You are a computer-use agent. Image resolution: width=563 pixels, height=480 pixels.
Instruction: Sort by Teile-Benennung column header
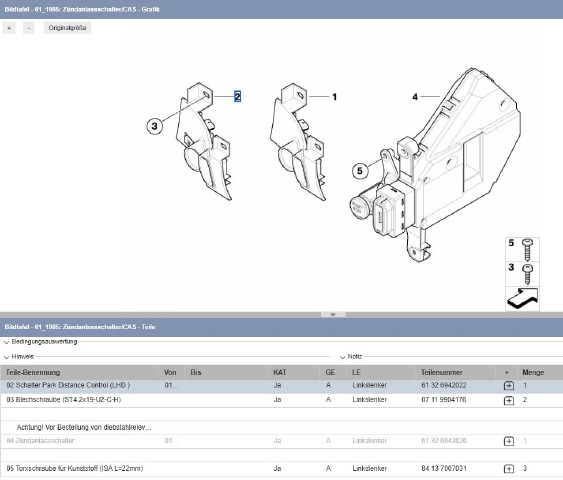click(79, 372)
